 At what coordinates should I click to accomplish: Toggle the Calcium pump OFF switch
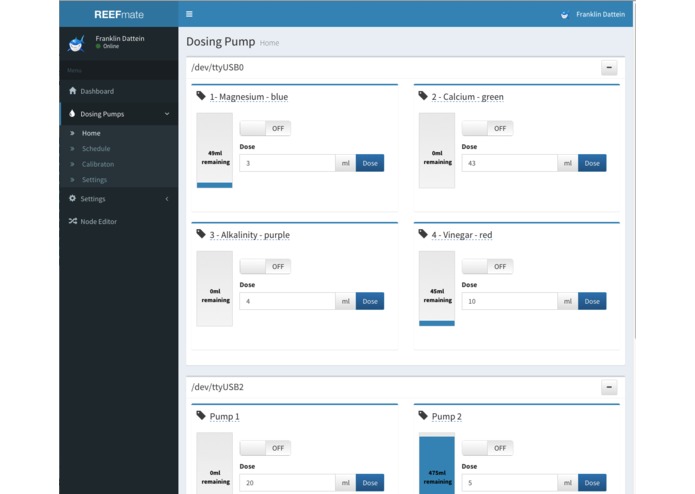coord(487,128)
